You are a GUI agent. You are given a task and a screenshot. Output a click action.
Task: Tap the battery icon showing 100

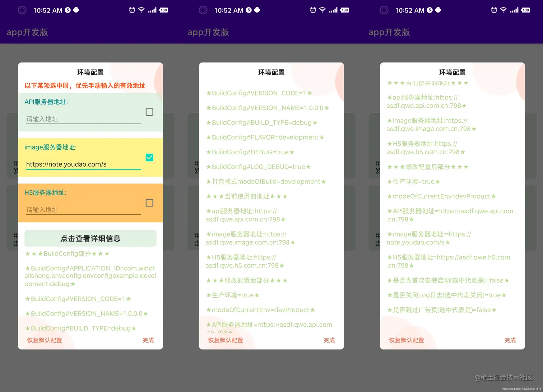[163, 10]
